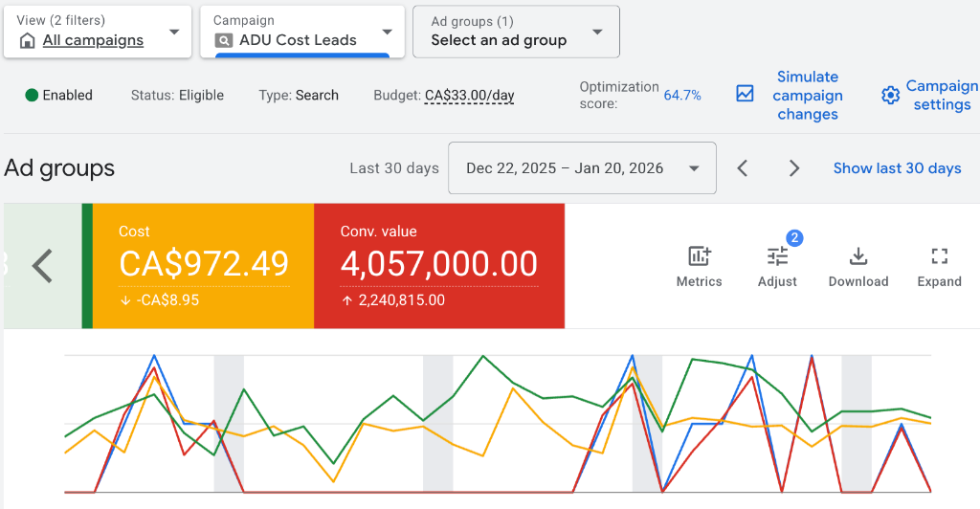Screen dimensions: 980x509
Task: Select the orange Cost metric card
Action: 203,265
